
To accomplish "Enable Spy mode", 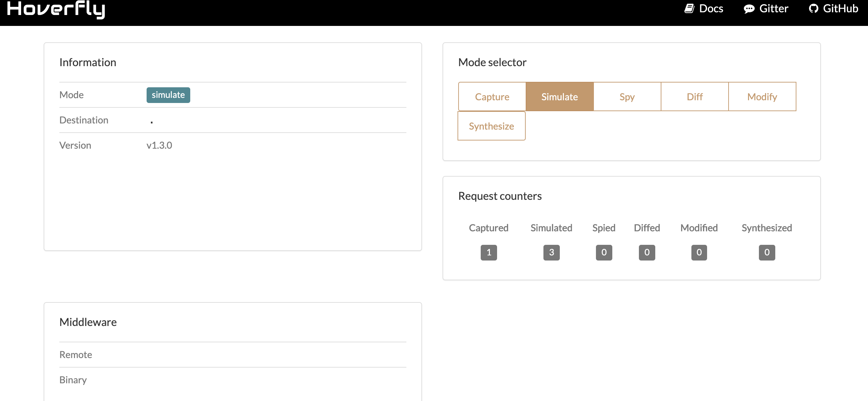I will pyautogui.click(x=627, y=97).
